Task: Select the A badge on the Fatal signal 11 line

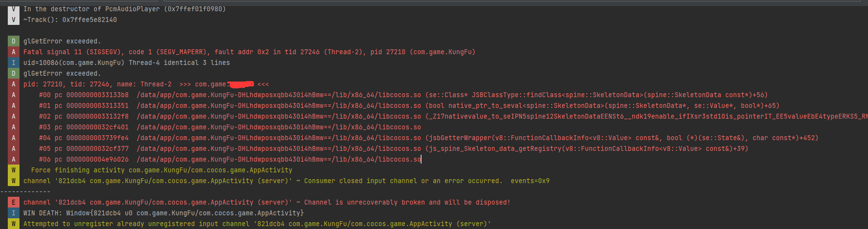Action: pos(13,52)
